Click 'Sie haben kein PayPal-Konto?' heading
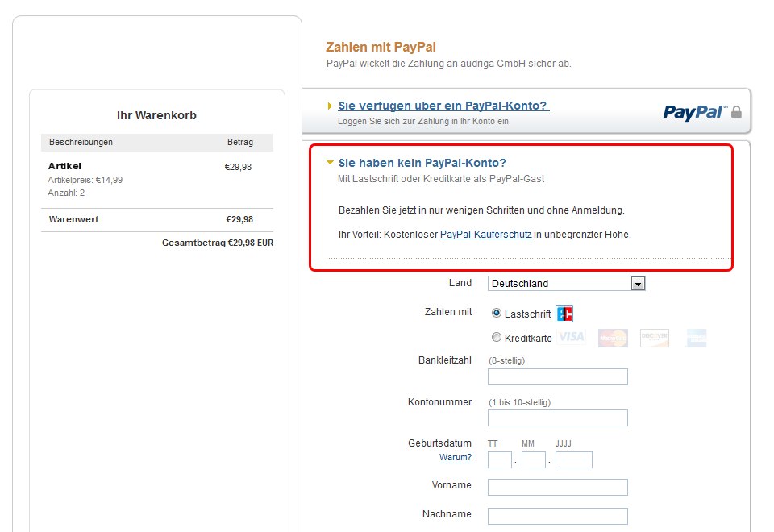This screenshot has height=532, width=774. [x=422, y=163]
